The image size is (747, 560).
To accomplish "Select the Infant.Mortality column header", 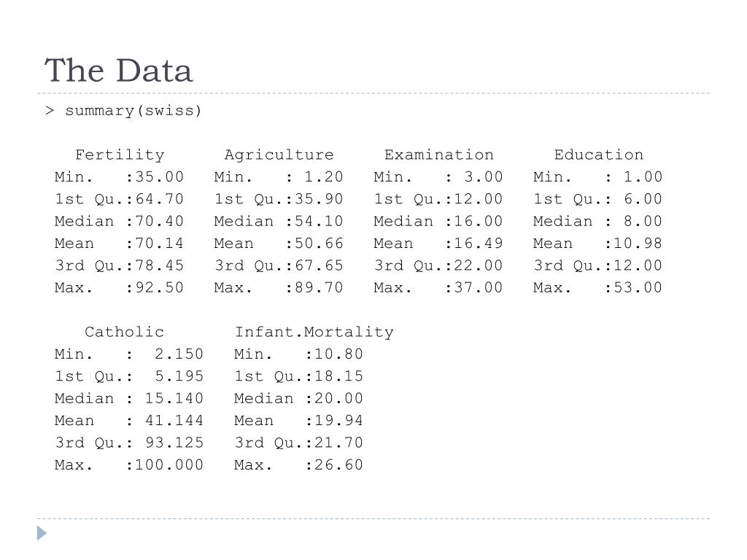I will click(314, 332).
